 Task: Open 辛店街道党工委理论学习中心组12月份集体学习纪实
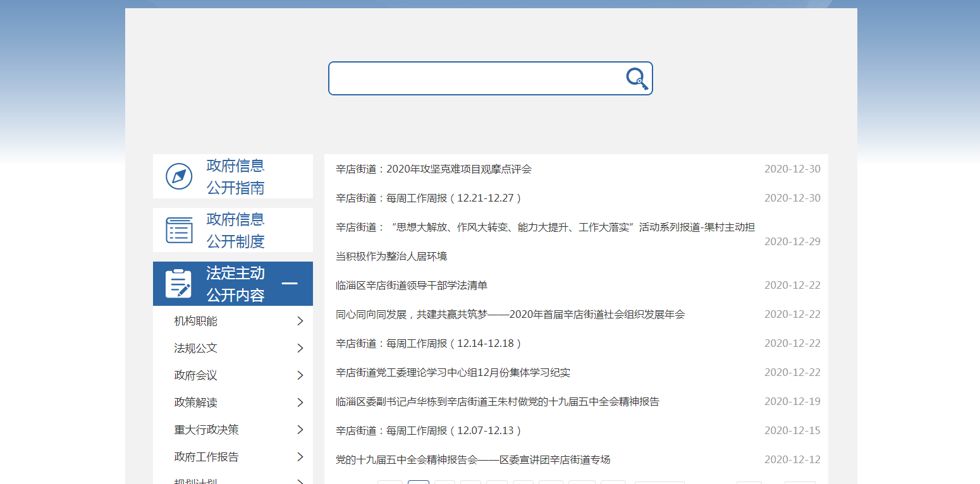pos(453,372)
